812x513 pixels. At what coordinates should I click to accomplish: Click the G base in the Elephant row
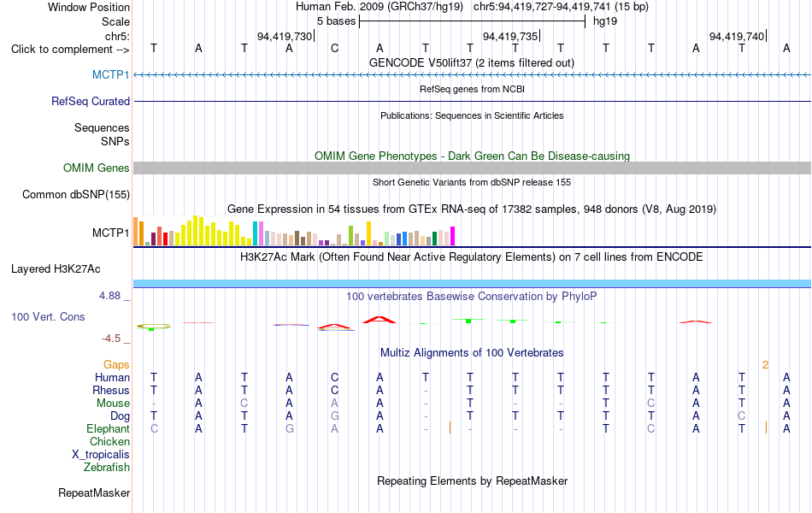290,429
